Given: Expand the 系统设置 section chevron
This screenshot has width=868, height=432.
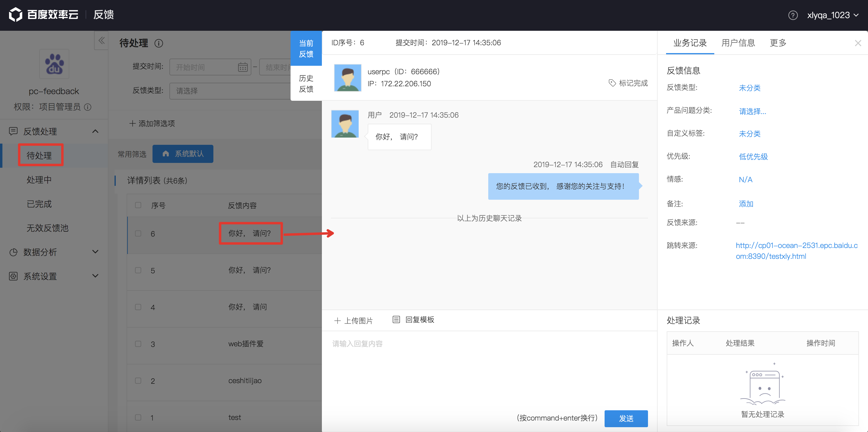Looking at the screenshot, I should tap(95, 276).
